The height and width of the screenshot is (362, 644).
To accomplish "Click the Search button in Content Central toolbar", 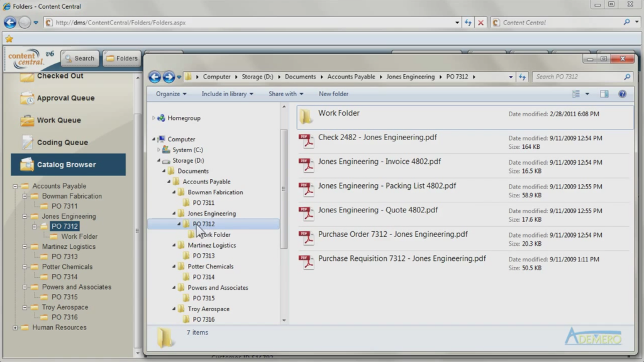I will (x=79, y=57).
